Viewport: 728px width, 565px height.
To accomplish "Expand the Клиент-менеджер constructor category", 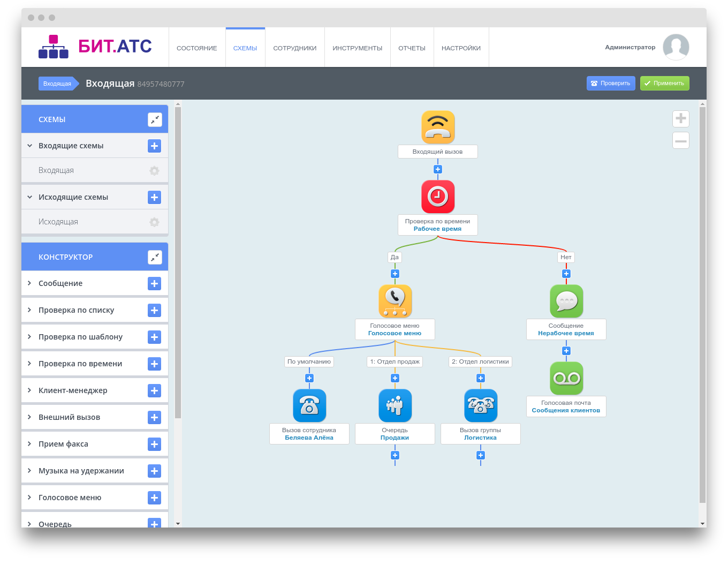I will point(30,390).
